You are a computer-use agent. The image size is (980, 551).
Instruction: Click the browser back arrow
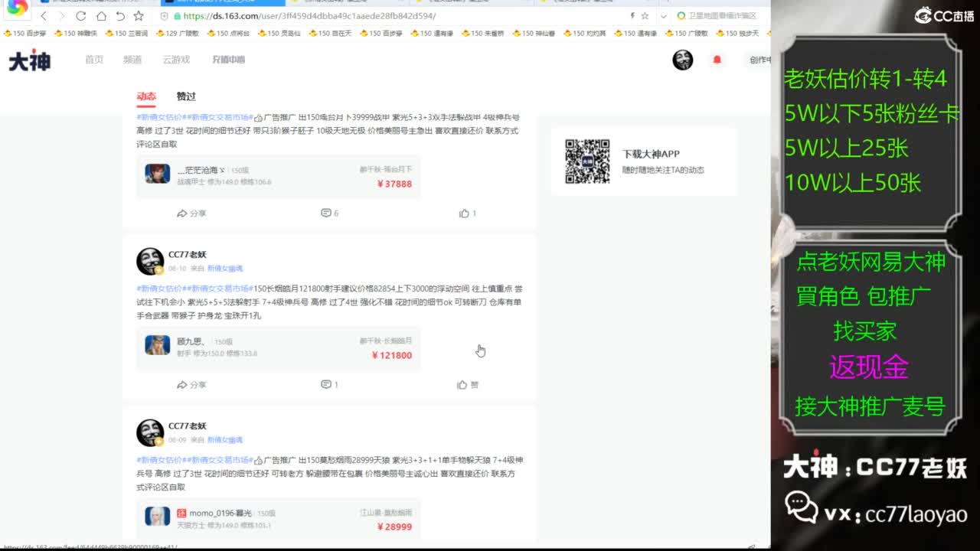[x=44, y=15]
